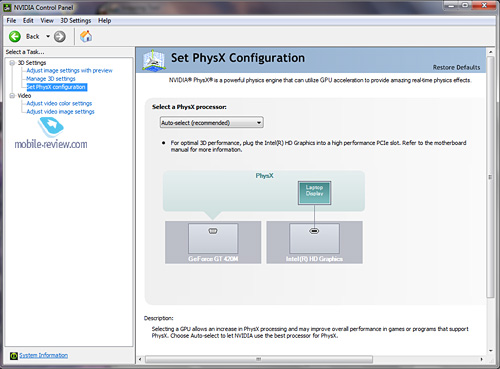This screenshot has width=500, height=369.
Task: Click the horizontal scrollbar right arrow
Action: click(481, 359)
